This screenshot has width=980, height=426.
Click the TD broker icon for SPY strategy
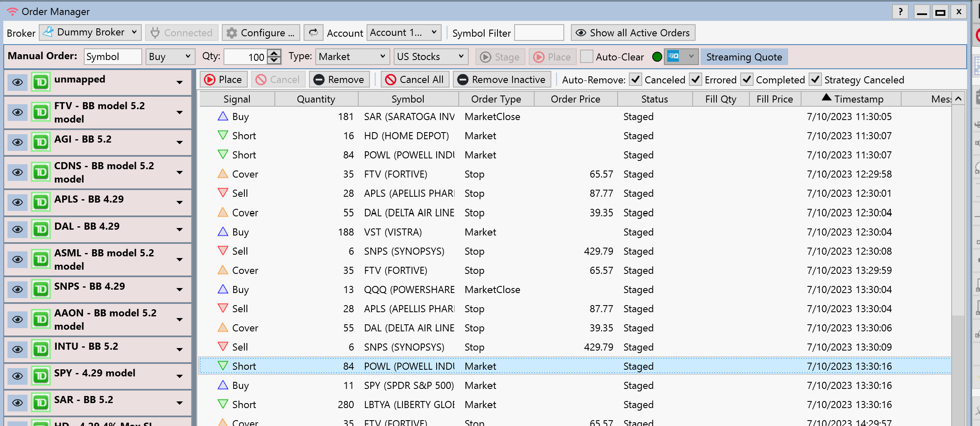(41, 376)
